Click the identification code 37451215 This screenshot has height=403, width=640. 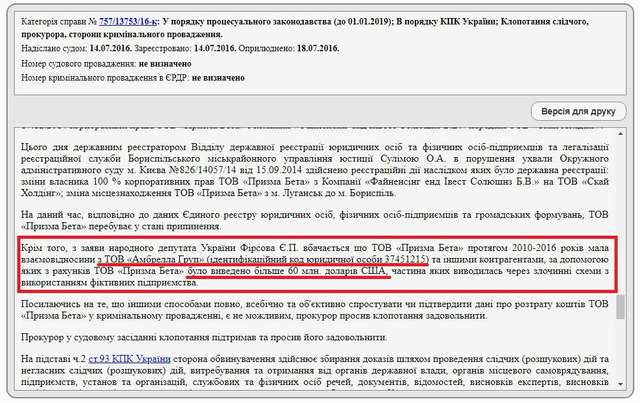pos(407,260)
